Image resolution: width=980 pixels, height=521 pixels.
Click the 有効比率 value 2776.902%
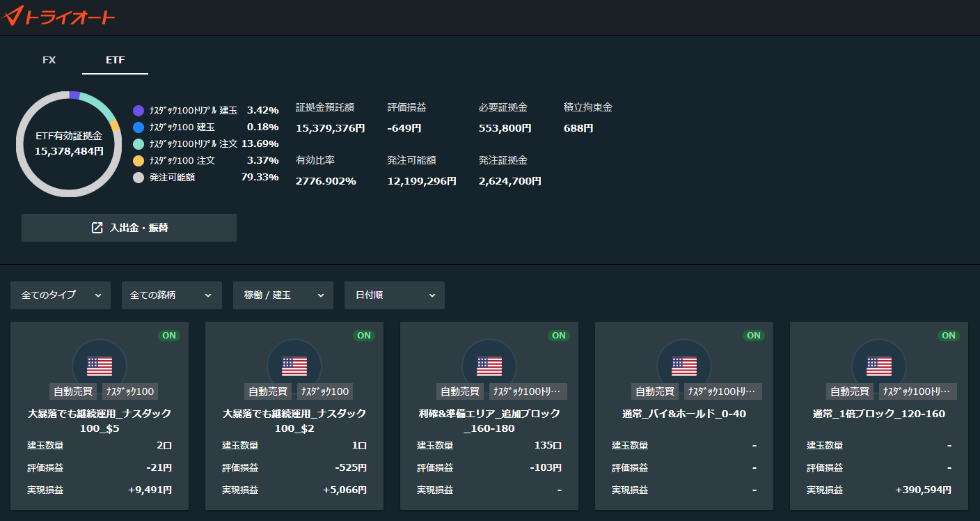coord(326,181)
